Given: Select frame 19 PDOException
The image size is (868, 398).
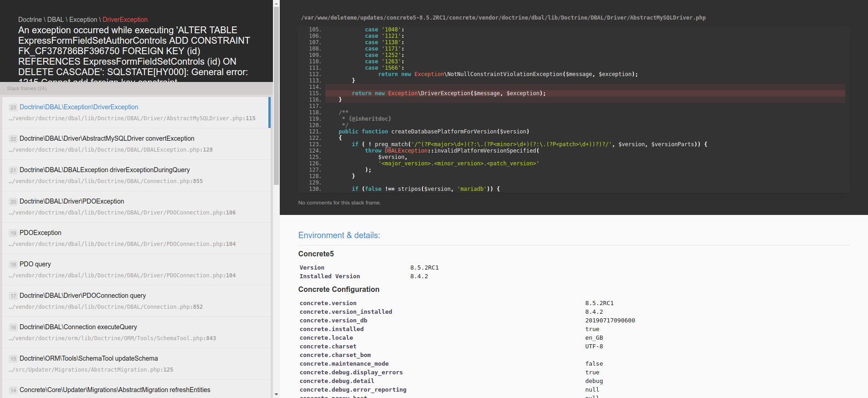Looking at the screenshot, I should click(x=136, y=238).
